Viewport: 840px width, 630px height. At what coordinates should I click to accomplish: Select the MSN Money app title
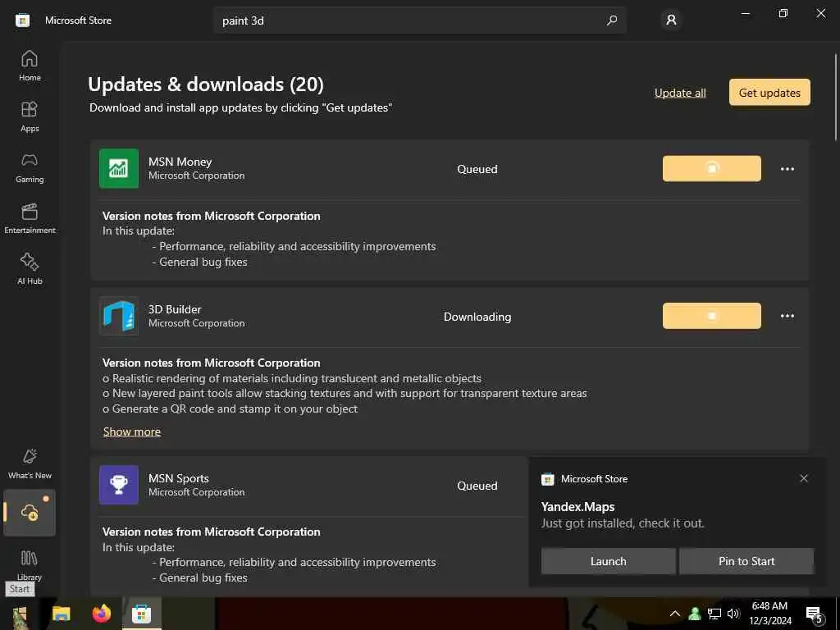tap(180, 162)
